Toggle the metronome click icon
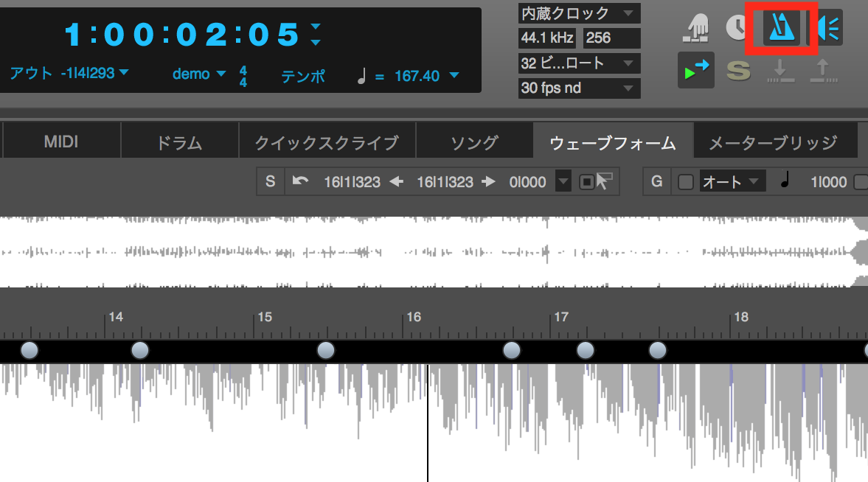 (781, 29)
